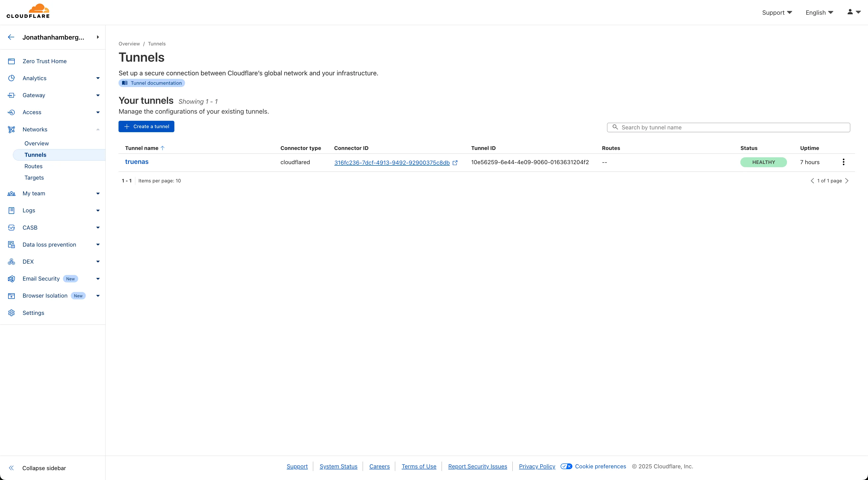Expand the Email Security arrow
The width and height of the screenshot is (868, 480).
click(98, 279)
